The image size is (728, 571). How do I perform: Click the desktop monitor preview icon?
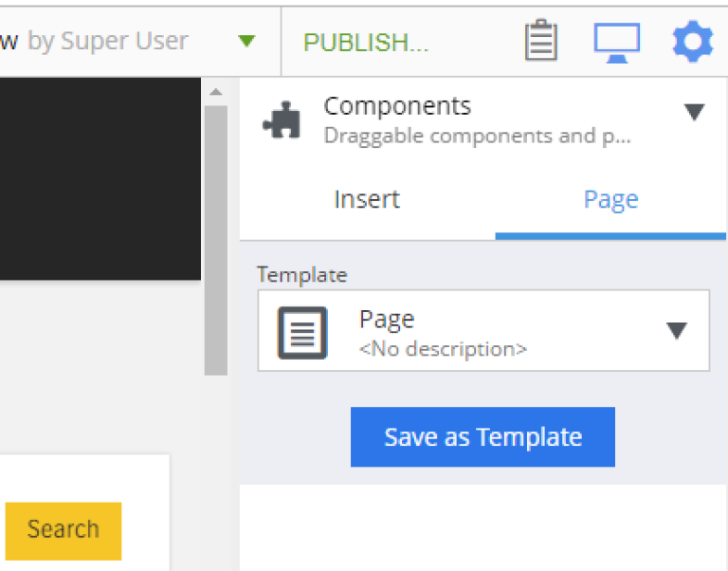pos(617,43)
